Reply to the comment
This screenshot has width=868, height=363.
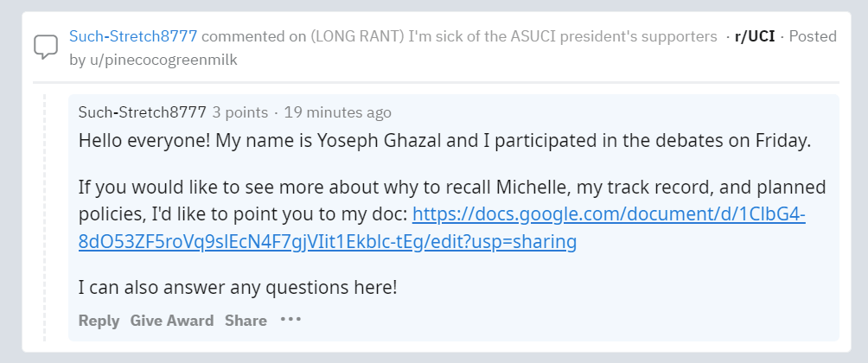(x=99, y=321)
